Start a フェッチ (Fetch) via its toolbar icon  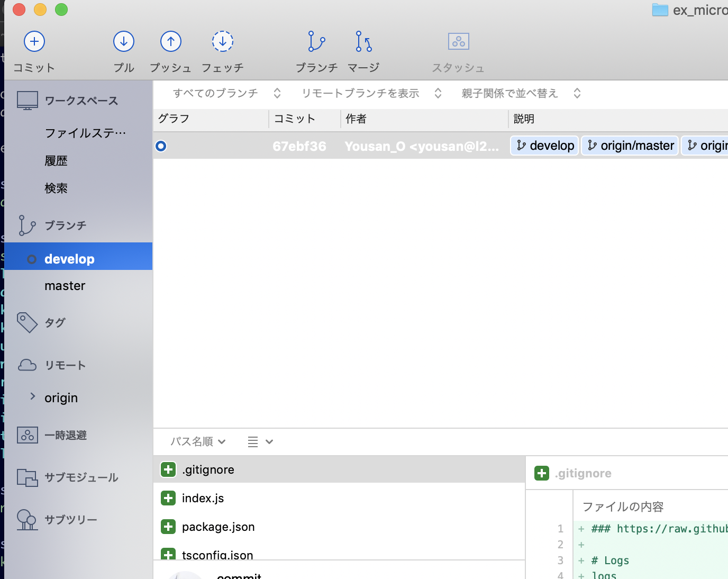click(x=222, y=41)
